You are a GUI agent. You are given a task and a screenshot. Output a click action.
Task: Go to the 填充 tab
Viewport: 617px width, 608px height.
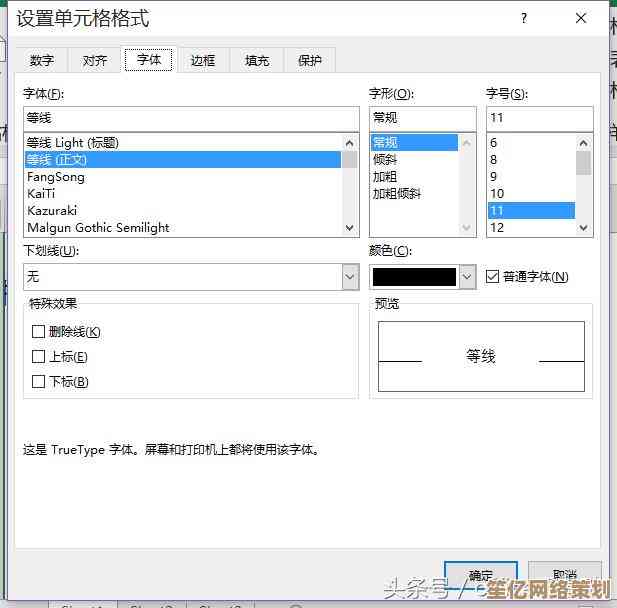click(x=257, y=60)
